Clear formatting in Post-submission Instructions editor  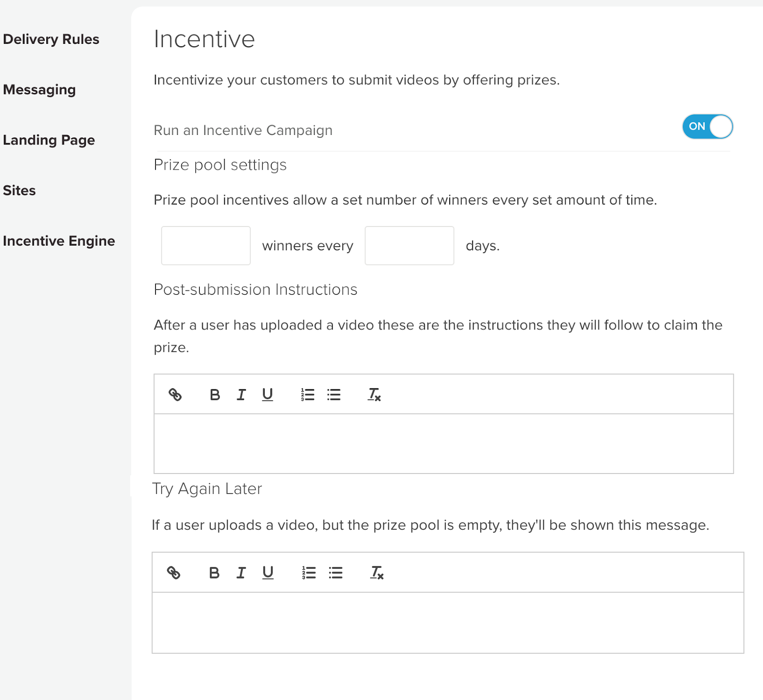coord(374,394)
